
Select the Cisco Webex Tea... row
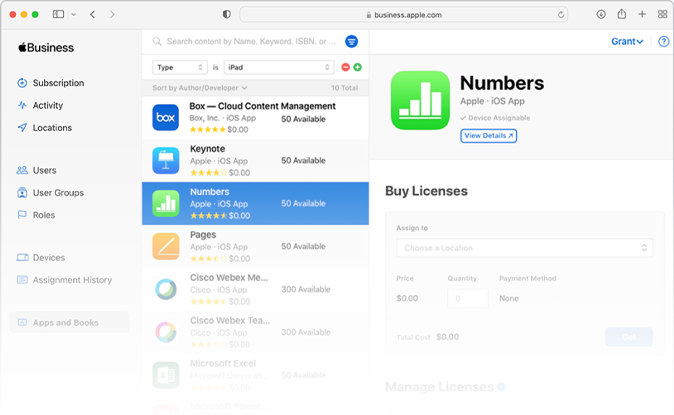coord(255,332)
